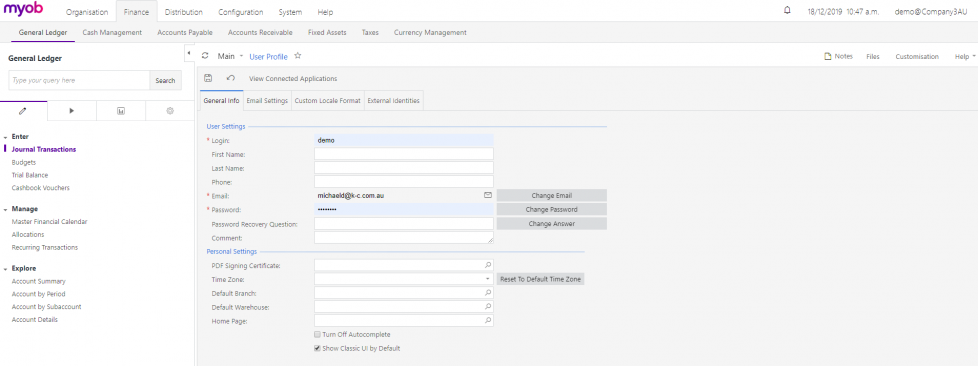
Task: Open Trial Balance in sidebar
Action: tap(30, 175)
